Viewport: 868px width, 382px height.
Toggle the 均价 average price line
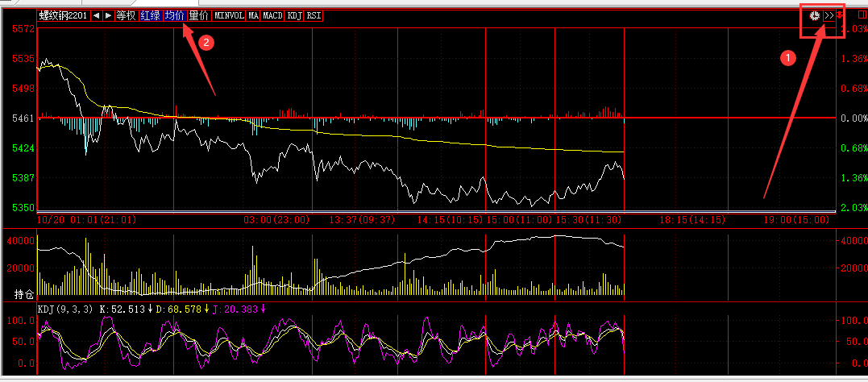tap(174, 15)
